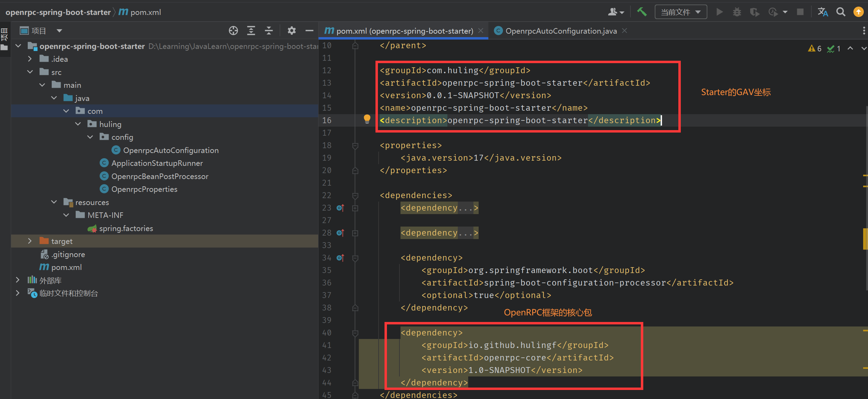Click the Collapse All icon in project panel
868x399 pixels.
(269, 31)
